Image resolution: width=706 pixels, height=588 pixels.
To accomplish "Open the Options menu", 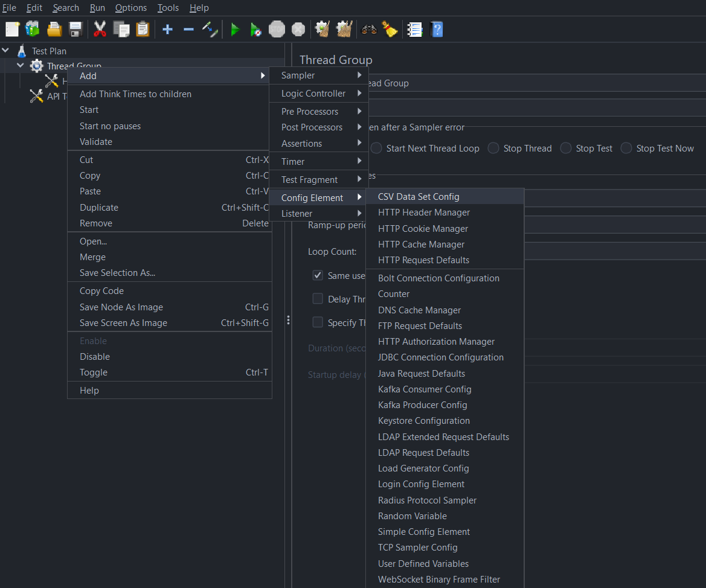I will [130, 7].
